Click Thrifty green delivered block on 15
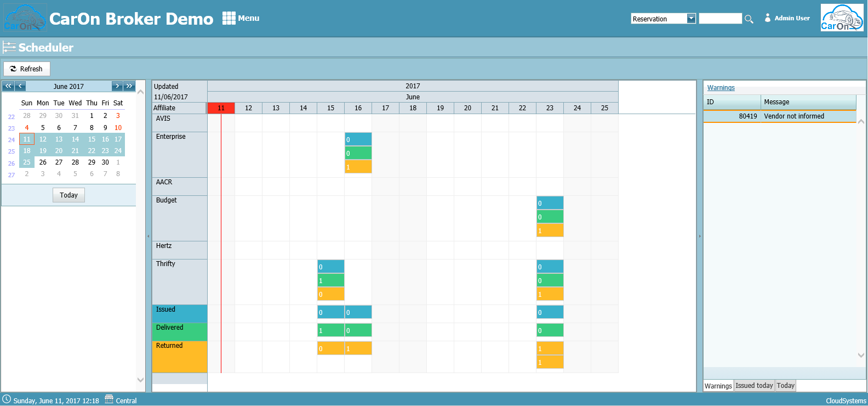868x406 pixels. (x=331, y=280)
